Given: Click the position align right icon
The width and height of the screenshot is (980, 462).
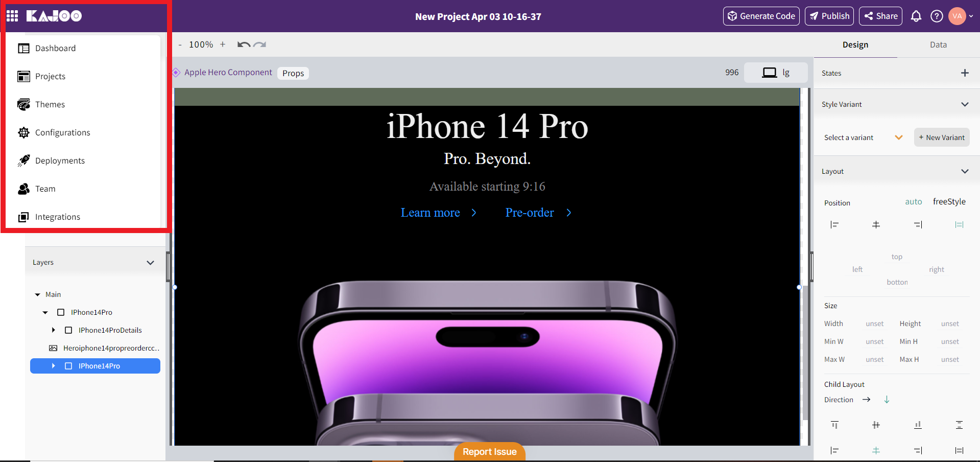Looking at the screenshot, I should pyautogui.click(x=918, y=224).
